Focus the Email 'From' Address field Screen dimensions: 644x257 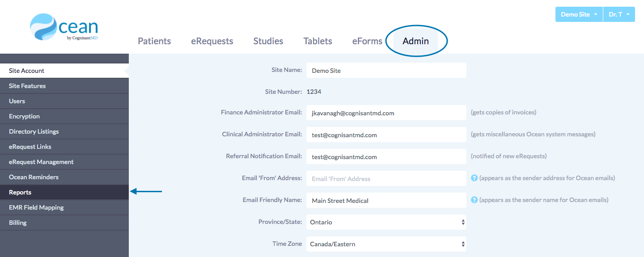point(386,179)
